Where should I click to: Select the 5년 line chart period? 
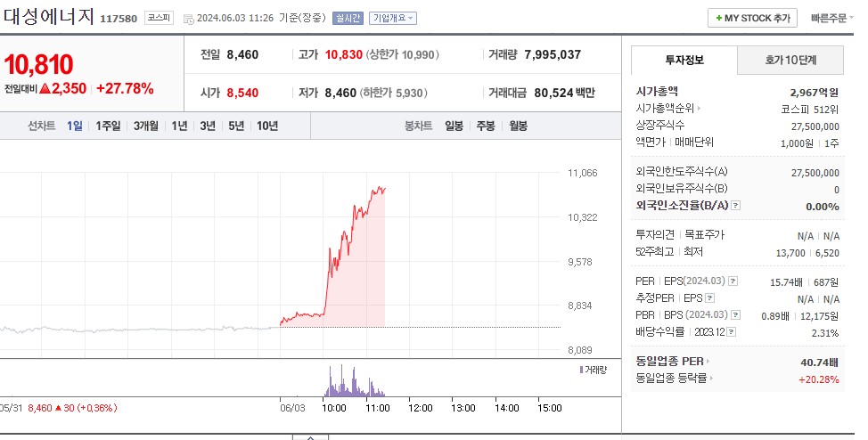(236, 126)
